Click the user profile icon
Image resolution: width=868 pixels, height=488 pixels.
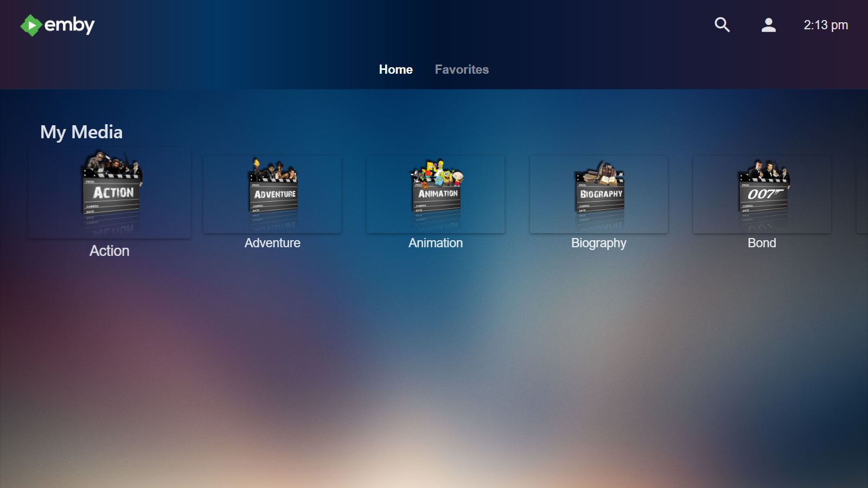tap(768, 24)
